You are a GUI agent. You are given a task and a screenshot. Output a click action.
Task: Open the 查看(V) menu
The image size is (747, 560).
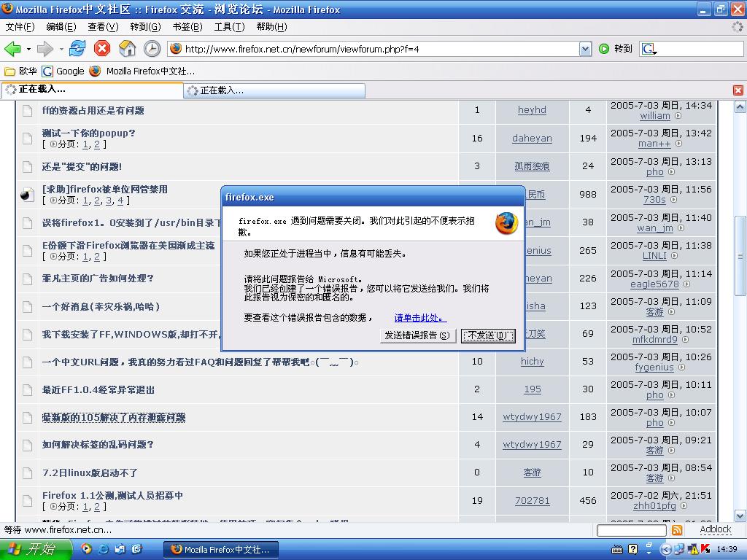coord(103,27)
